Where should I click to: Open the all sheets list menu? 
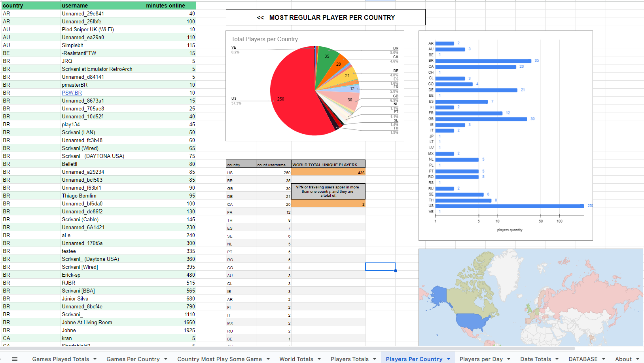tap(15, 359)
